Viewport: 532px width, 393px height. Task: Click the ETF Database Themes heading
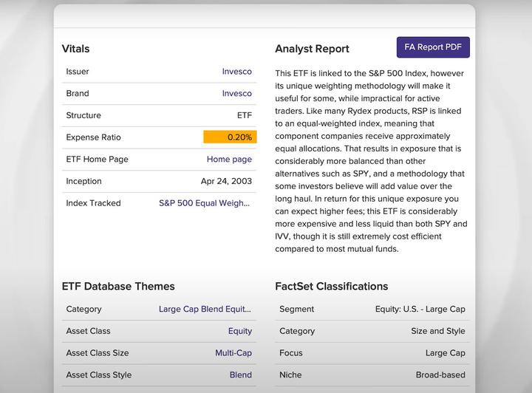[118, 287]
